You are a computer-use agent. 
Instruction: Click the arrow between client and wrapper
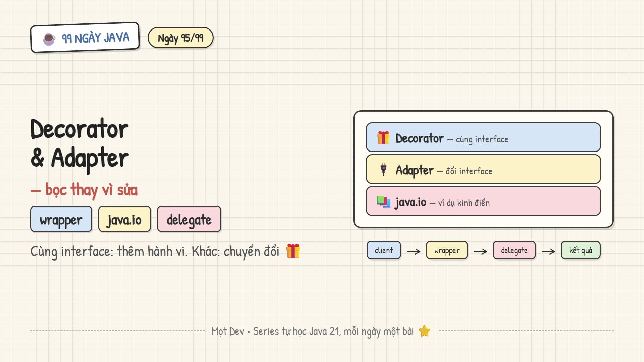pyautogui.click(x=414, y=251)
